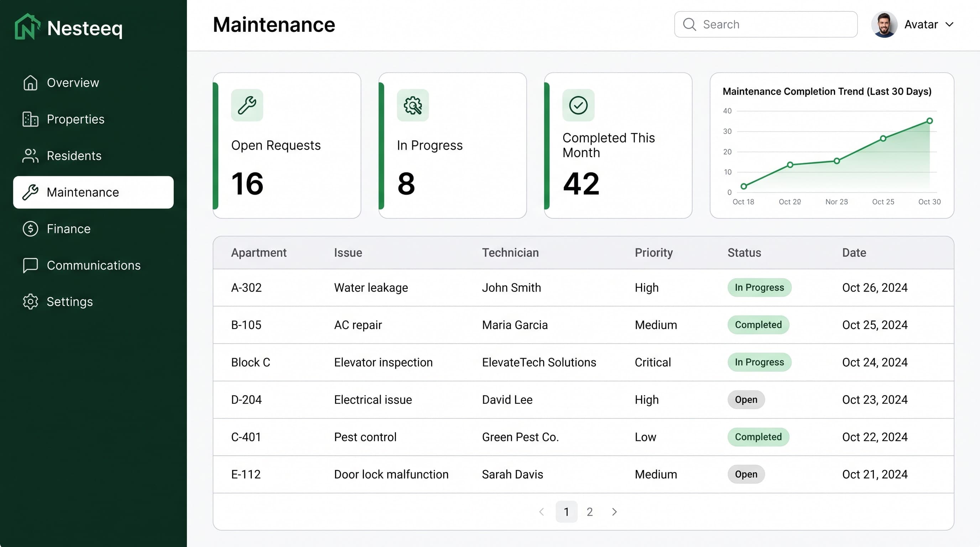Select page 2 in pagination
The image size is (980, 547).
pyautogui.click(x=590, y=512)
